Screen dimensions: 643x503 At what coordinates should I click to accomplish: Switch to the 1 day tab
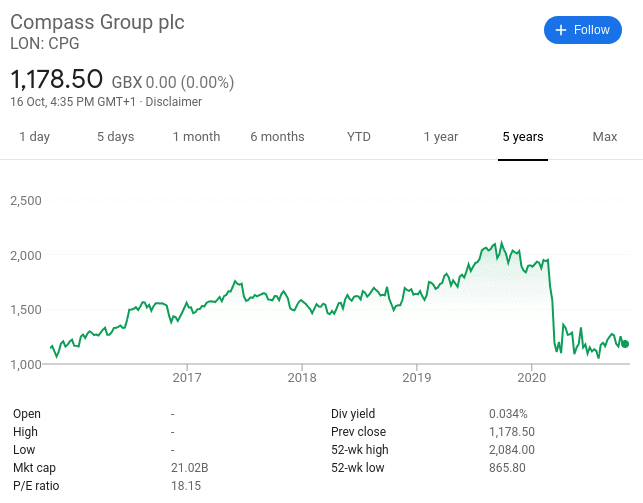tap(34, 137)
